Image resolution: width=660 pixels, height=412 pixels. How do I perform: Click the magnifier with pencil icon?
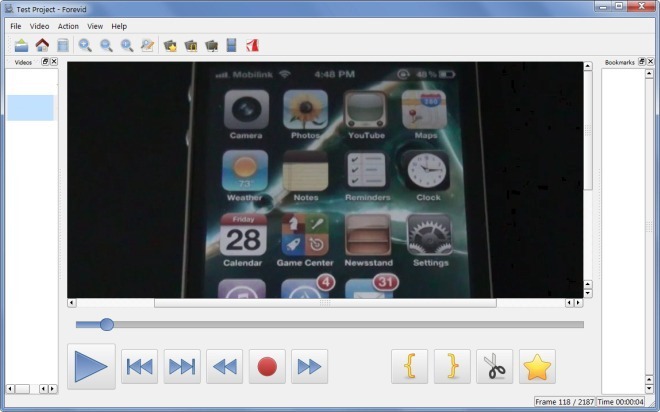point(147,45)
